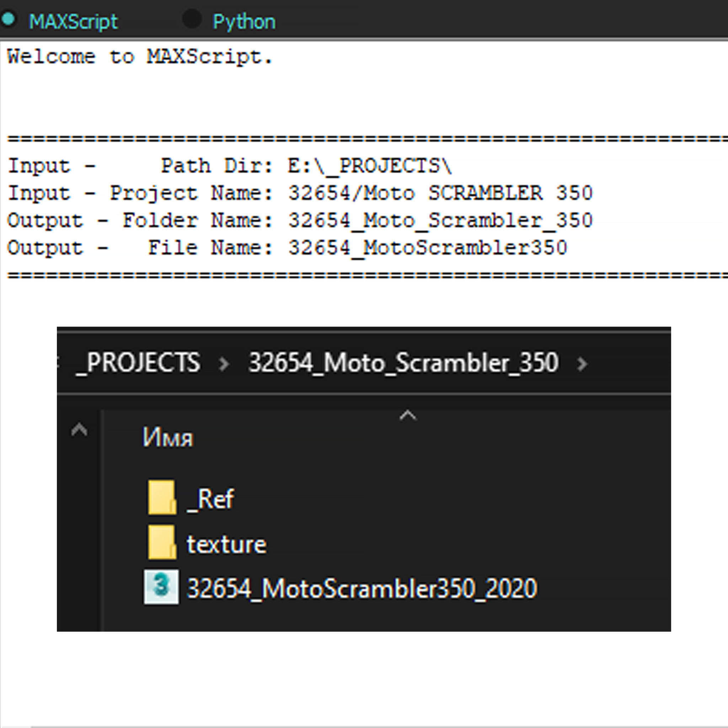Select the texture folder name
Screen dimensions: 728x728
[227, 545]
